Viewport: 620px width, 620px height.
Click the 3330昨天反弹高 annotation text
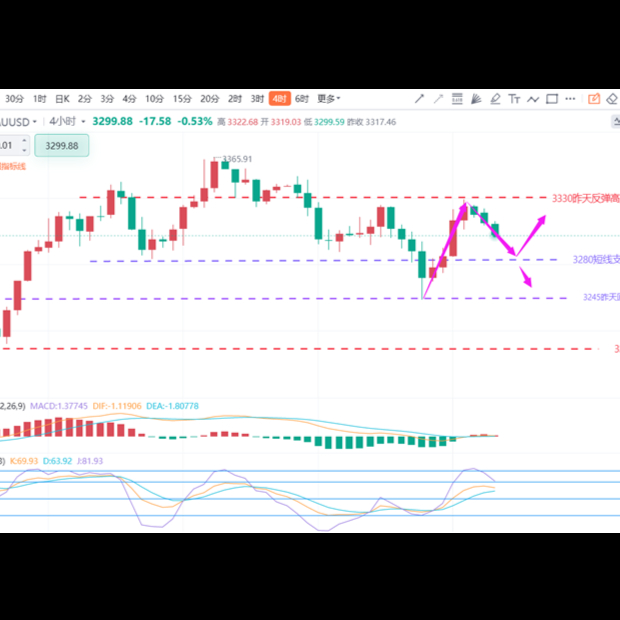coord(586,198)
